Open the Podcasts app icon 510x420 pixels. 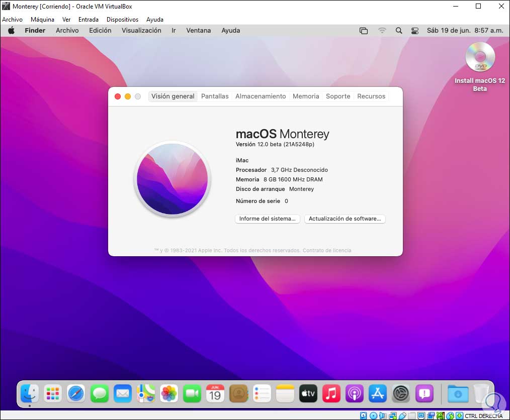(x=355, y=394)
